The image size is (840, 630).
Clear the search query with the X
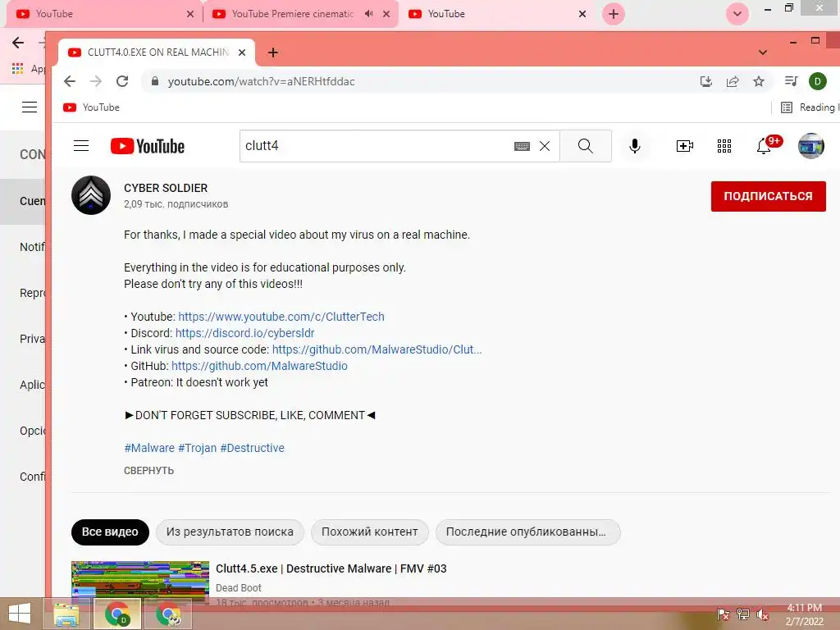[545, 146]
